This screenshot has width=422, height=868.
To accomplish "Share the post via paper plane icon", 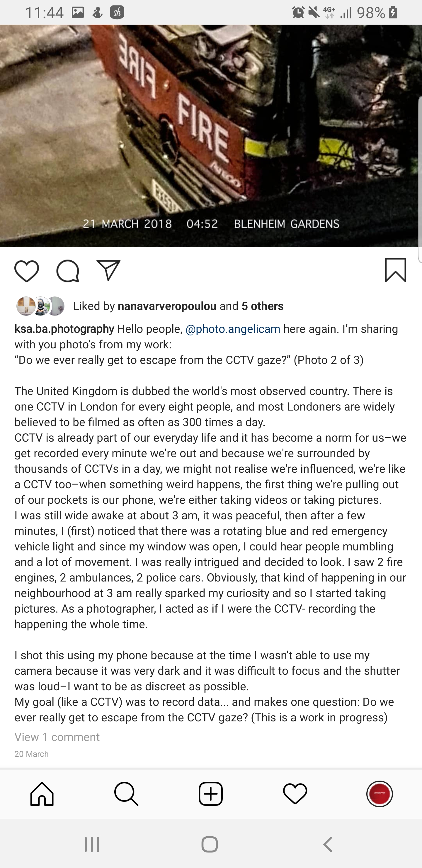I will 108,270.
